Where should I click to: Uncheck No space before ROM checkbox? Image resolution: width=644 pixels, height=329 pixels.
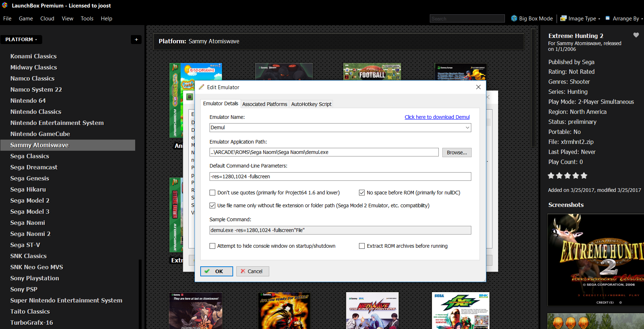pos(362,193)
